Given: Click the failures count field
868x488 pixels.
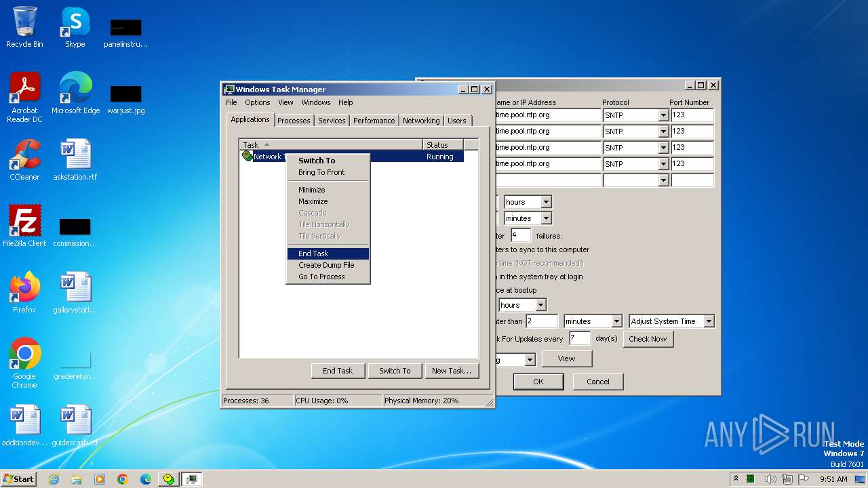Looking at the screenshot, I should click(x=521, y=235).
